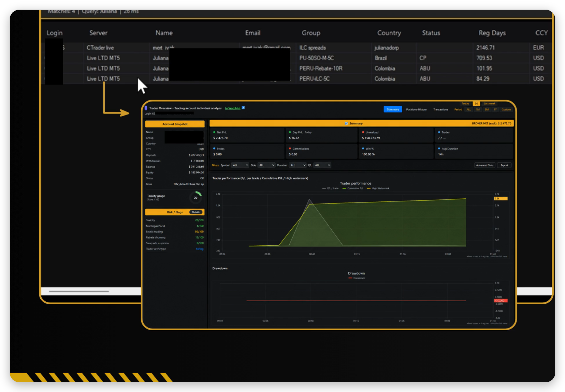Click the edit icon beside In Watchlist
565x392 pixels.
click(x=243, y=108)
